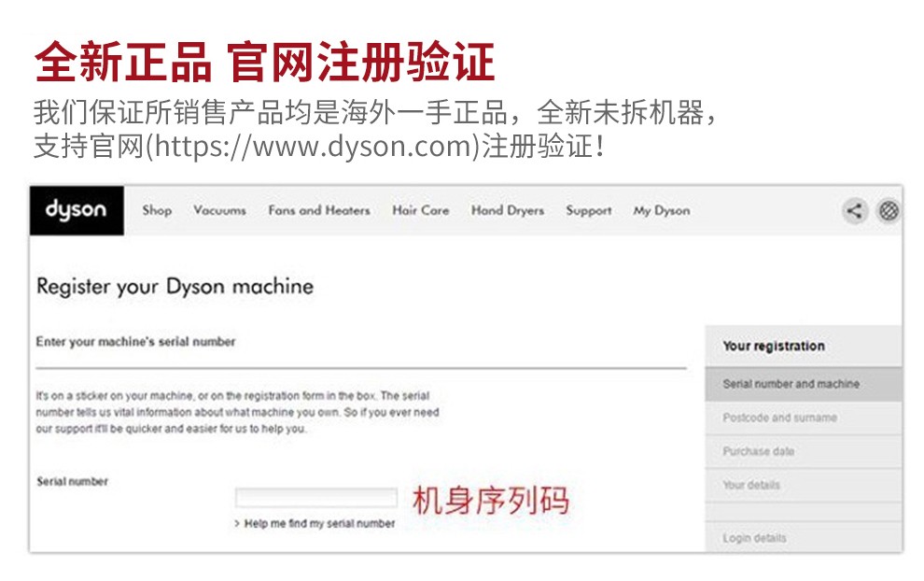Image resolution: width=924 pixels, height=581 pixels.
Task: Open Fans and Heaters menu
Action: tap(319, 210)
